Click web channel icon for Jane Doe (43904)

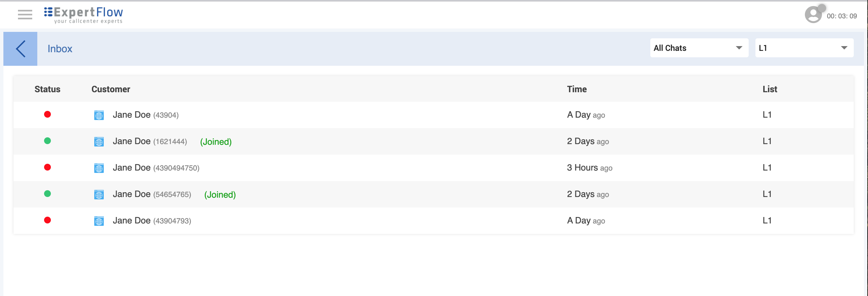(x=99, y=115)
